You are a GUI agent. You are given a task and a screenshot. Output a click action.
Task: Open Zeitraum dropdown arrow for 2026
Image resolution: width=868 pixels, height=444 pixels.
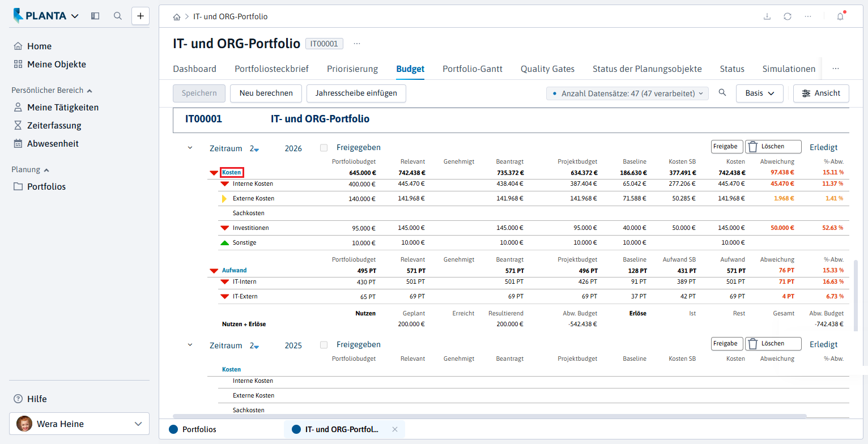click(x=257, y=150)
